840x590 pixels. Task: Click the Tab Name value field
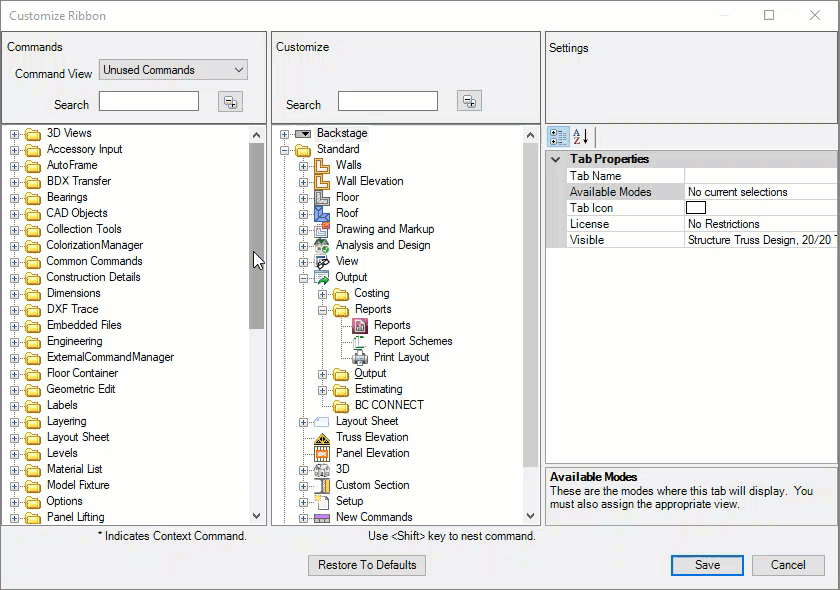coord(761,176)
